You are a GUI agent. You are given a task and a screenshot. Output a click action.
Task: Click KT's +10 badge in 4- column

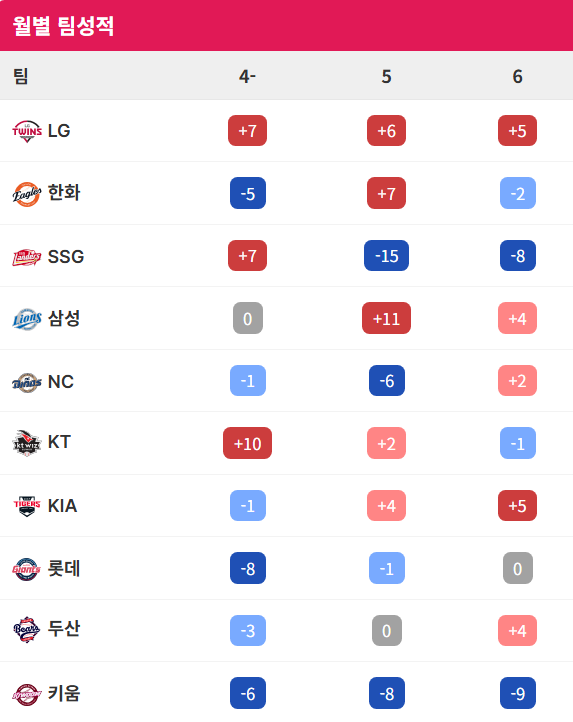[x=247, y=443]
